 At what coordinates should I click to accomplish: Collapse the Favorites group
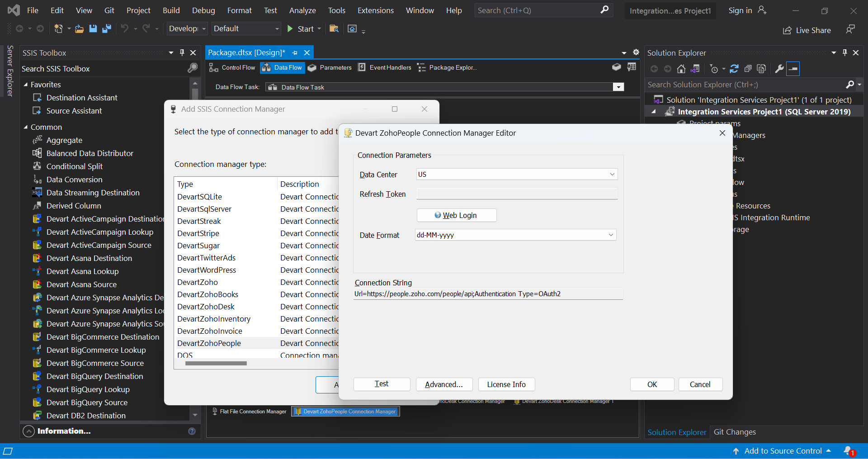click(x=26, y=85)
